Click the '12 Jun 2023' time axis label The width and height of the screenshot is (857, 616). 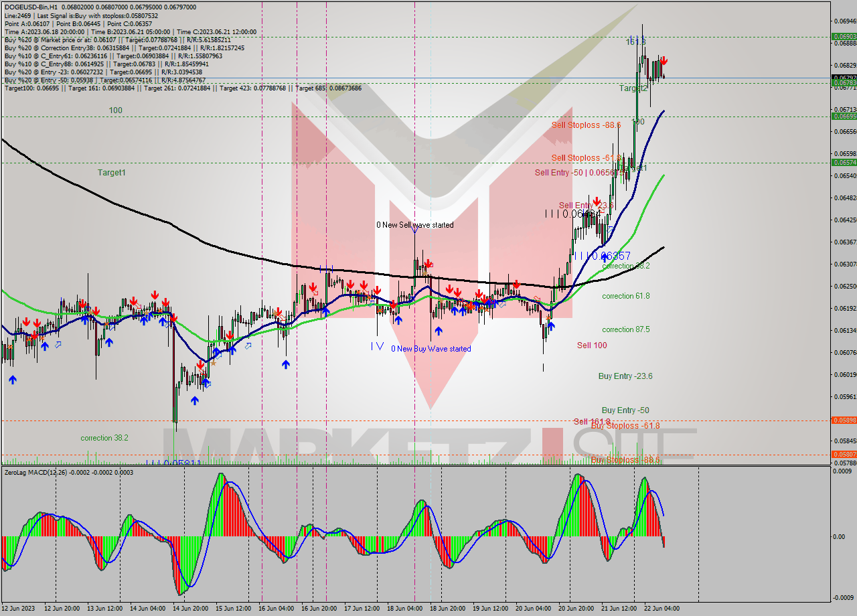[x=19, y=609]
